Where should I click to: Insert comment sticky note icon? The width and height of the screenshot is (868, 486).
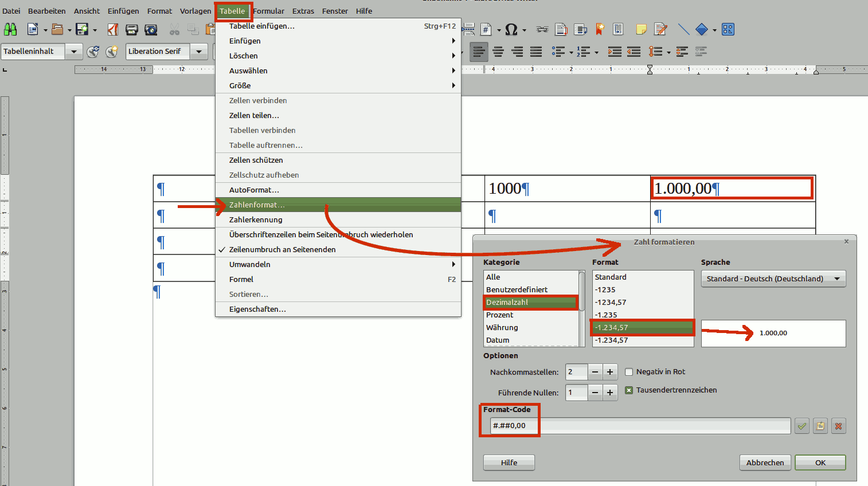(x=642, y=29)
